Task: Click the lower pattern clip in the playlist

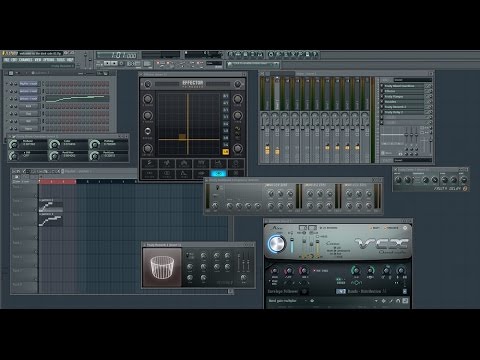Action: [x=50, y=219]
